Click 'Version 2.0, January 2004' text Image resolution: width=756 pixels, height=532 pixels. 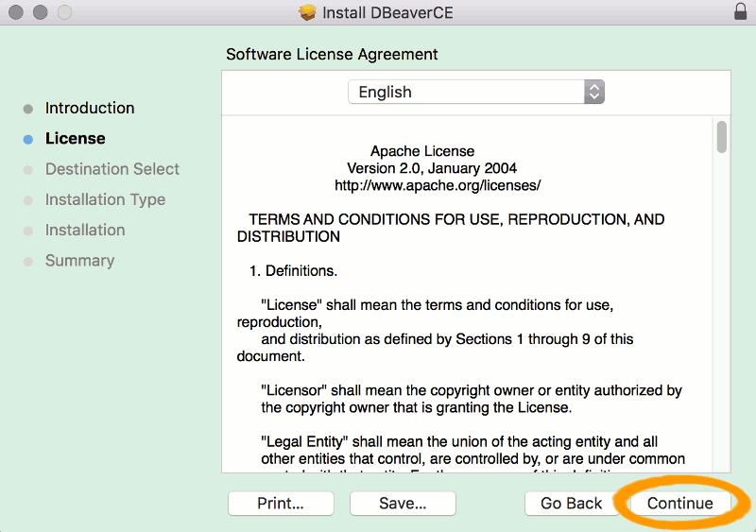tap(432, 168)
